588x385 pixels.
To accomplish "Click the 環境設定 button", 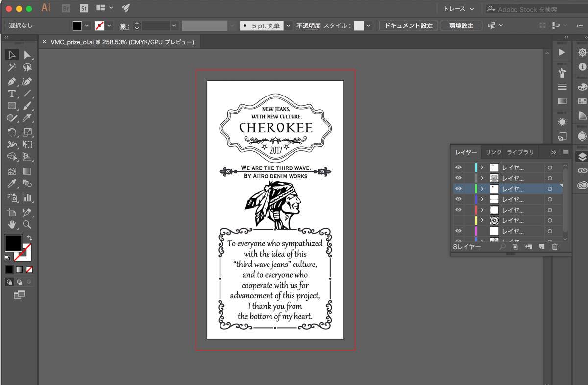I will [x=461, y=25].
